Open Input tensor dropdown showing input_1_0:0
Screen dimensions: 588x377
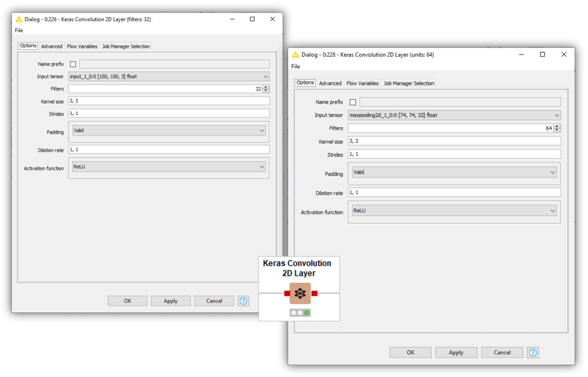(169, 76)
